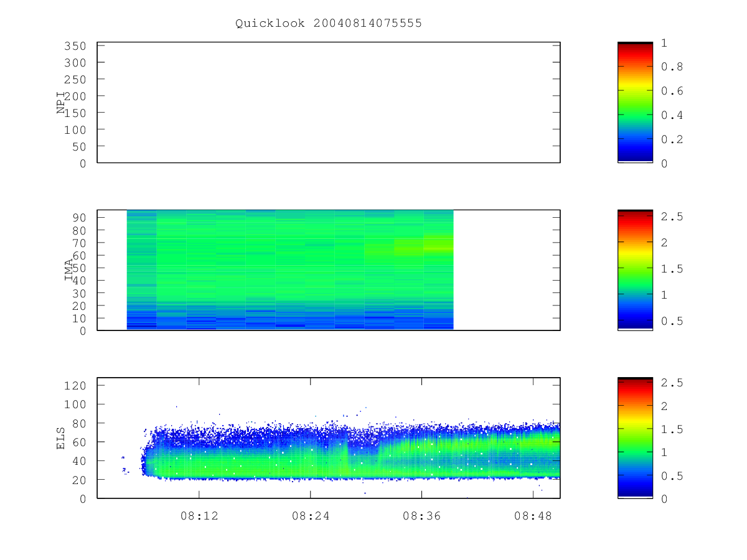Click the ELS spectrogram panel

(x=329, y=438)
